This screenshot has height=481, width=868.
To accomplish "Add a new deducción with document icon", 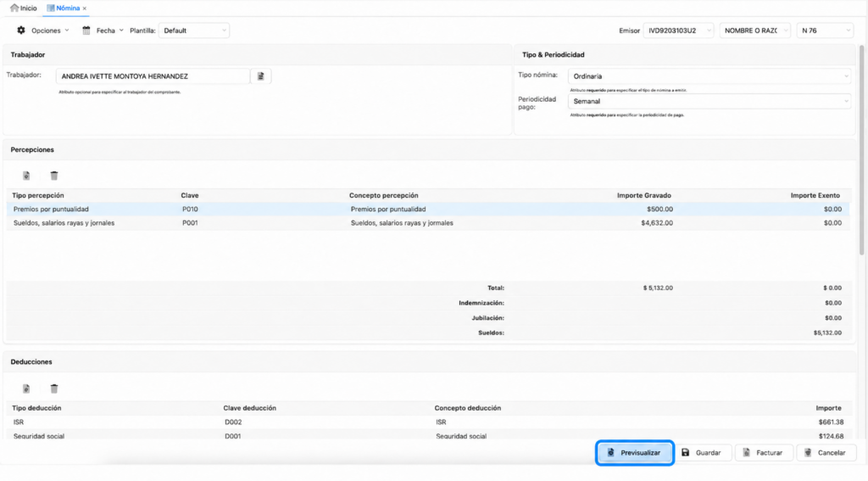I will [x=26, y=389].
